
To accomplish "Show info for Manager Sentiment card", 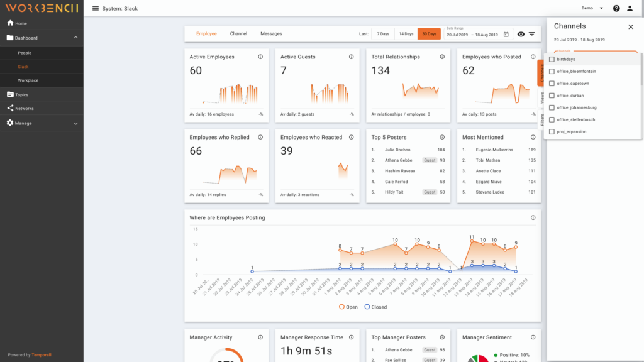I will (533, 337).
